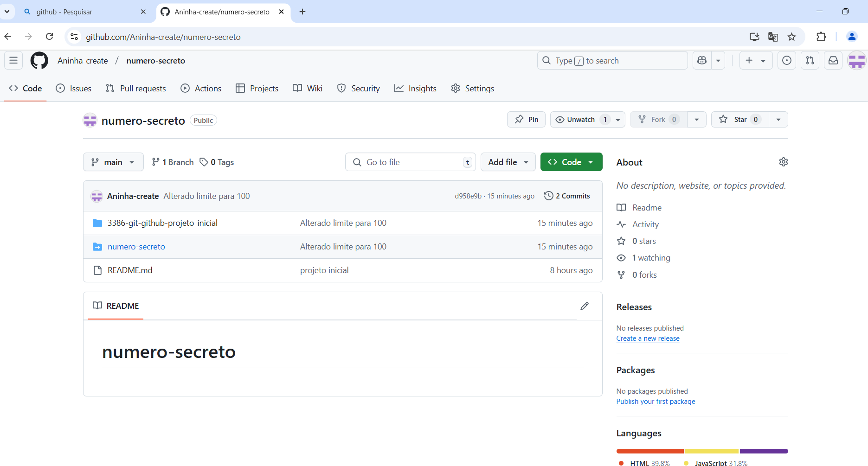The image size is (868, 466).
Task: Focus the 'Go to file' search field
Action: [x=411, y=162]
